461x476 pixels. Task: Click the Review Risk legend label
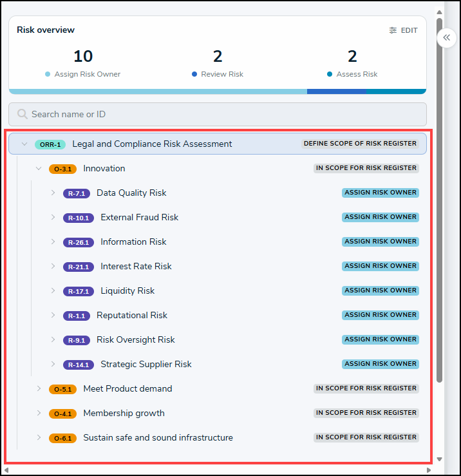[222, 74]
